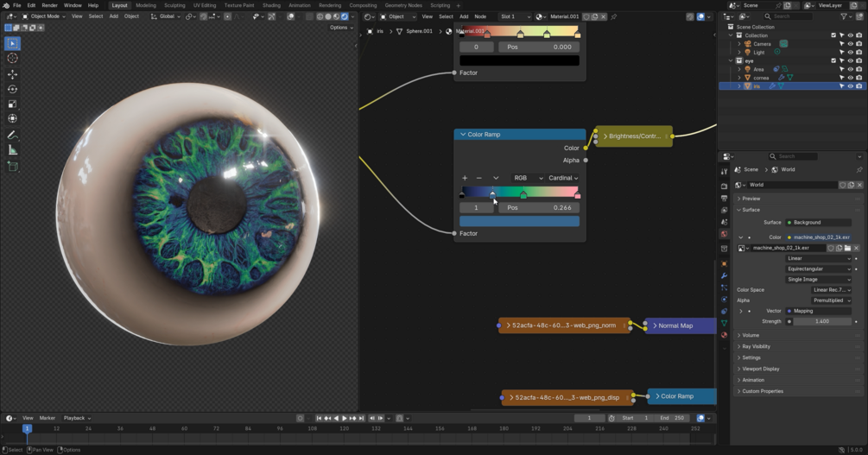Play the animation
The height and width of the screenshot is (455, 868).
tap(345, 419)
